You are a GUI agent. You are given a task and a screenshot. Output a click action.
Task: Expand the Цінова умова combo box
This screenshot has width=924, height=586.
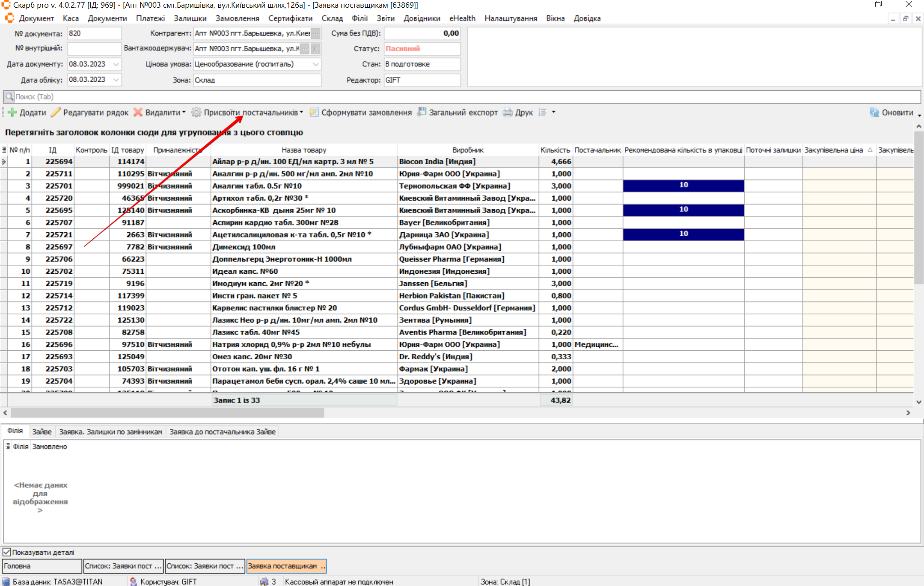pos(316,64)
